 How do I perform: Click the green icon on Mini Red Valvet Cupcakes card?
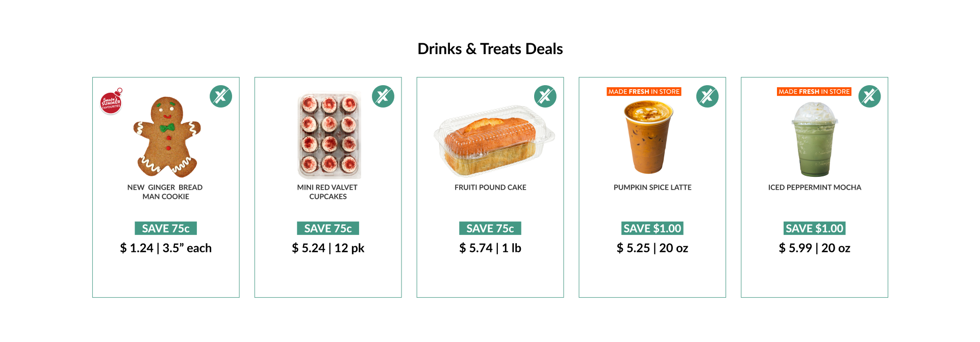(x=383, y=96)
